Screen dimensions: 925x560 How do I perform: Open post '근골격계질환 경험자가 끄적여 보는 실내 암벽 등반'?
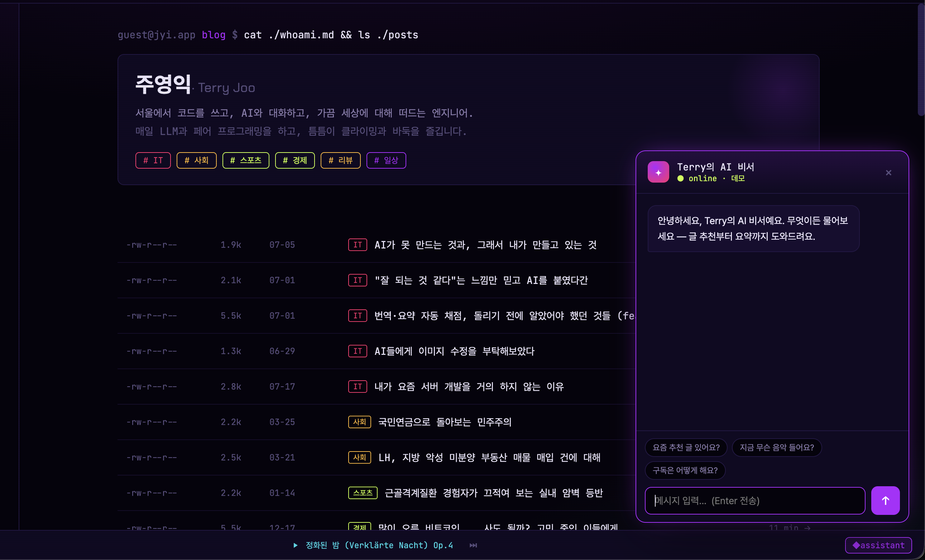tap(494, 493)
